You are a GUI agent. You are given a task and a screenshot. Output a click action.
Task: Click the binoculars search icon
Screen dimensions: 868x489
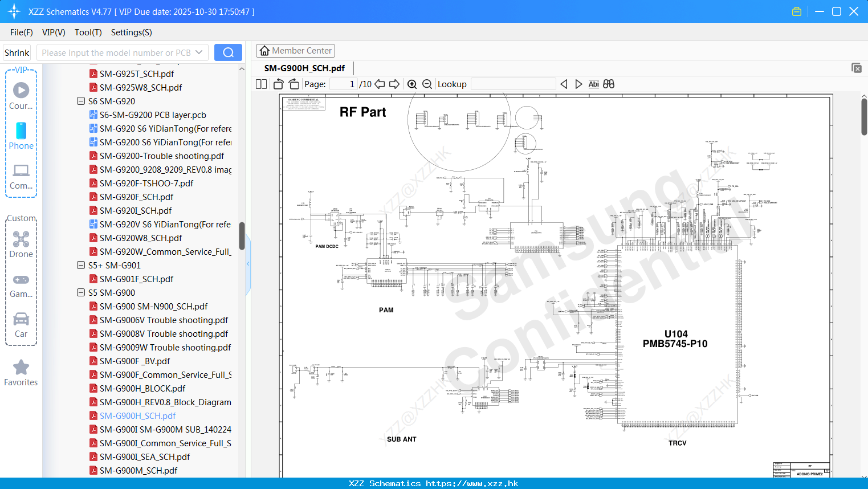(609, 84)
